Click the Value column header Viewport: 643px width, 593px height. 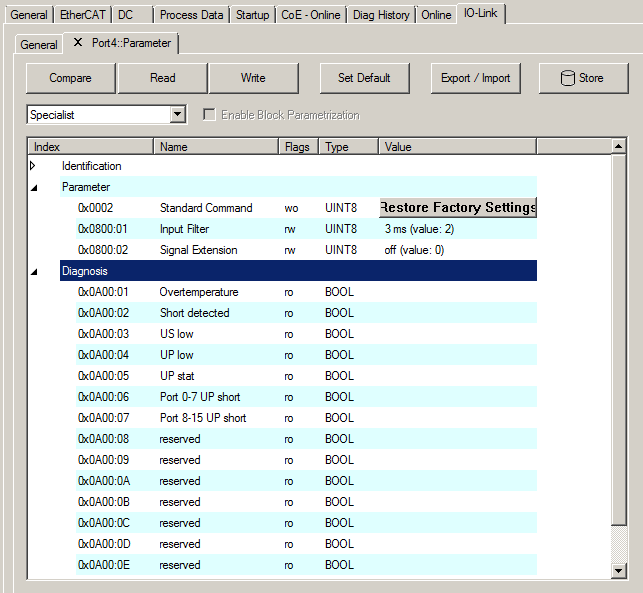tap(458, 147)
